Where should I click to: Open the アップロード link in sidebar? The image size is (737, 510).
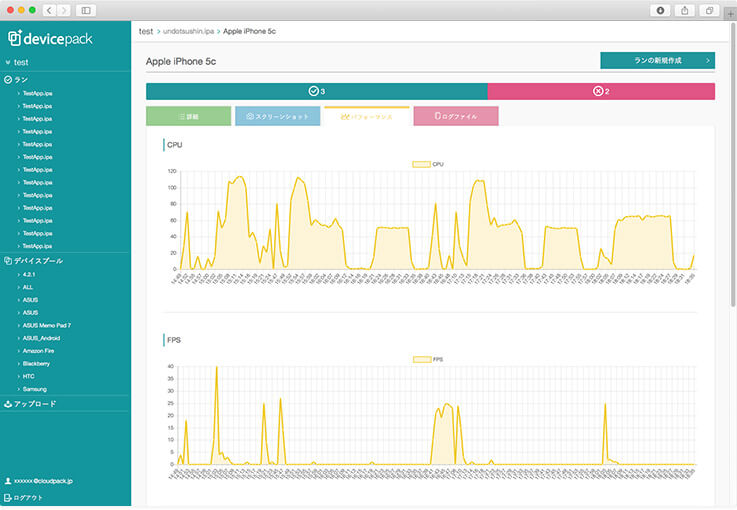[x=35, y=404]
